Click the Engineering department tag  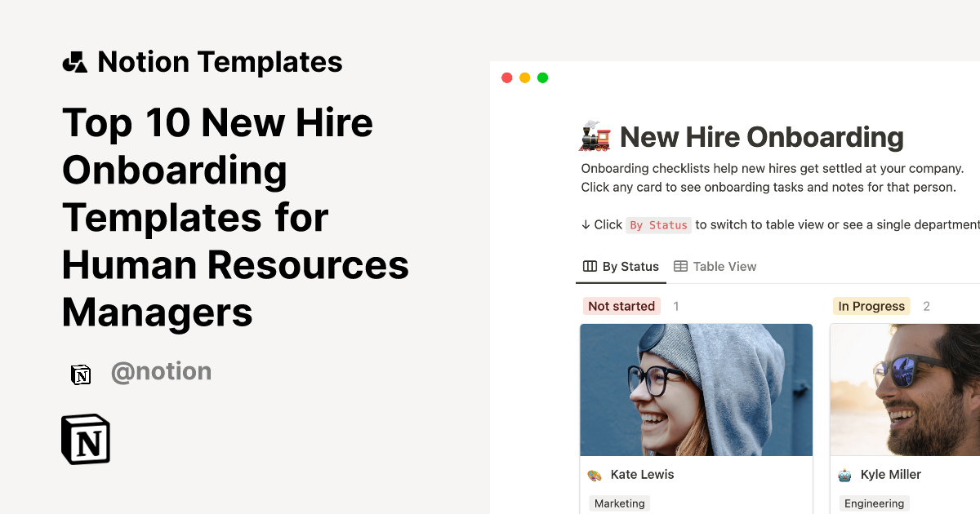click(x=874, y=503)
